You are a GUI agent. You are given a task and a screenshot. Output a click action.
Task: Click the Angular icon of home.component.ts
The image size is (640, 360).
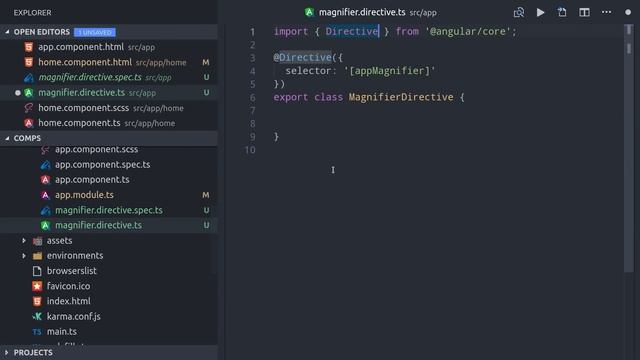coord(29,123)
